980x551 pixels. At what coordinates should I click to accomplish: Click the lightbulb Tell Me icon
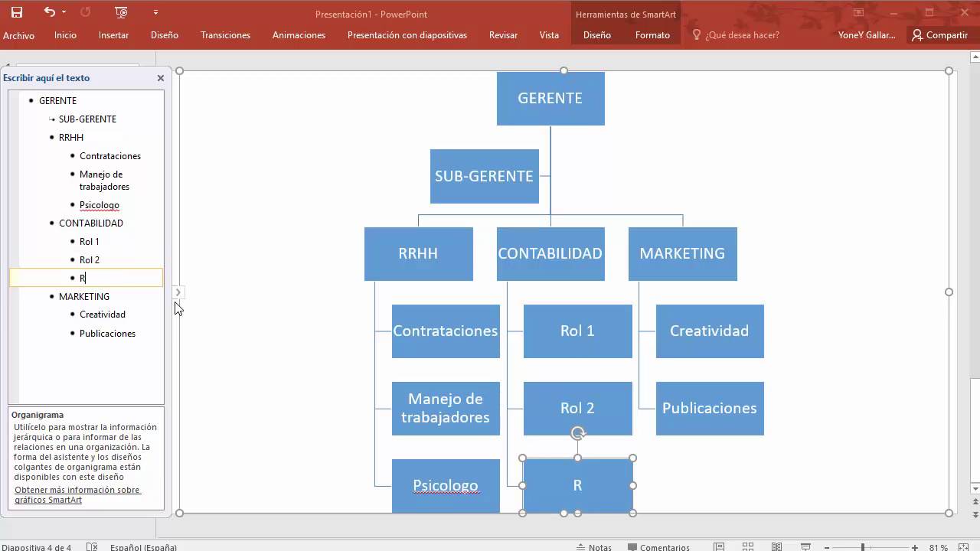click(x=697, y=35)
